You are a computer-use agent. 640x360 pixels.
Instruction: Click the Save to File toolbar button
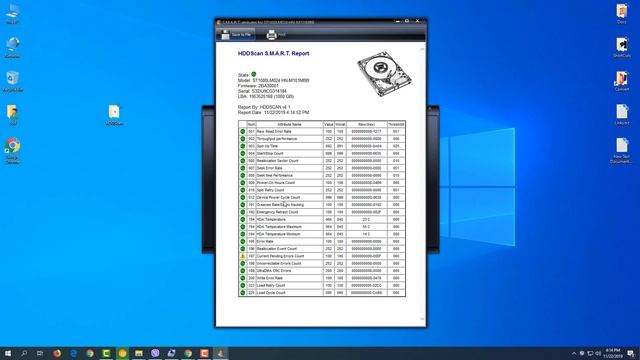[x=236, y=35]
